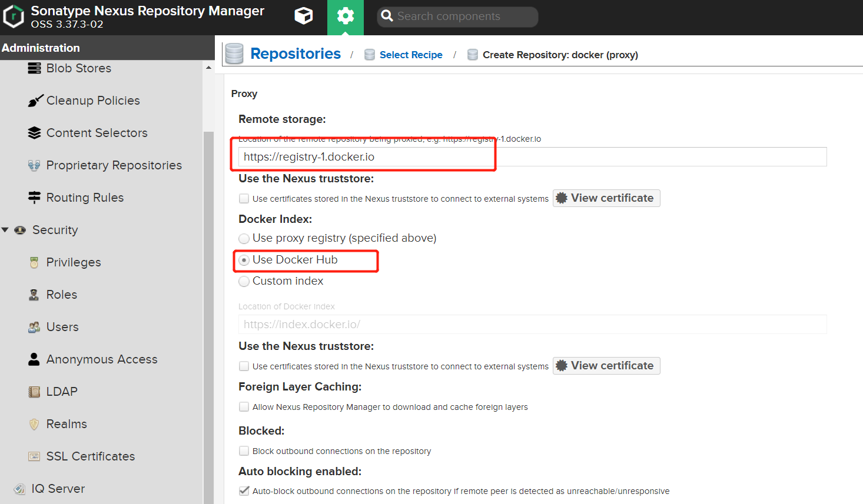Click the Select Recipe breadcrumb icon

[370, 55]
